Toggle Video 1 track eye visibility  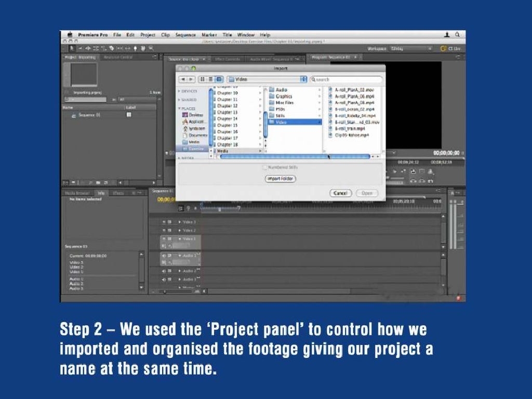(164, 239)
